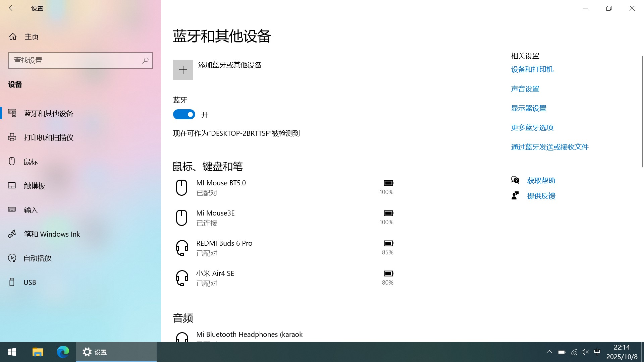The width and height of the screenshot is (644, 362).
Task: Click the Get Help chat icon
Action: click(x=515, y=180)
